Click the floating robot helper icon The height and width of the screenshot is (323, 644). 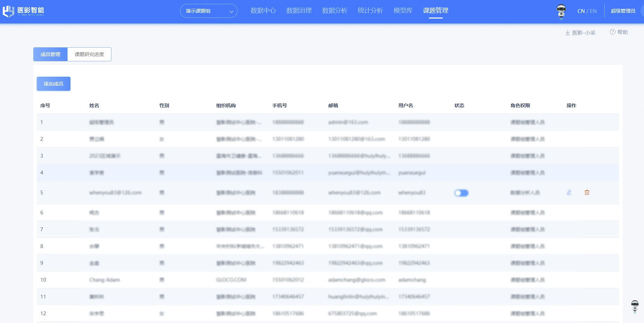(635, 307)
